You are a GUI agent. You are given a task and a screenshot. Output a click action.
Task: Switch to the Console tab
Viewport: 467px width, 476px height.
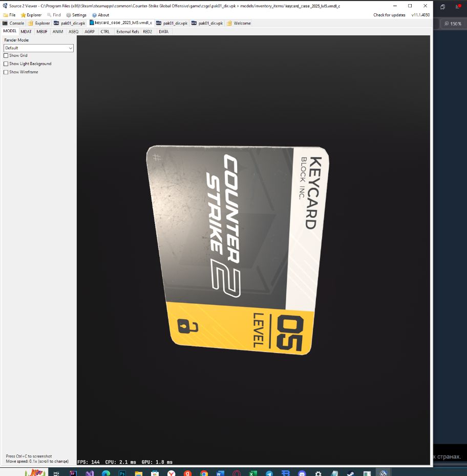click(x=13, y=23)
